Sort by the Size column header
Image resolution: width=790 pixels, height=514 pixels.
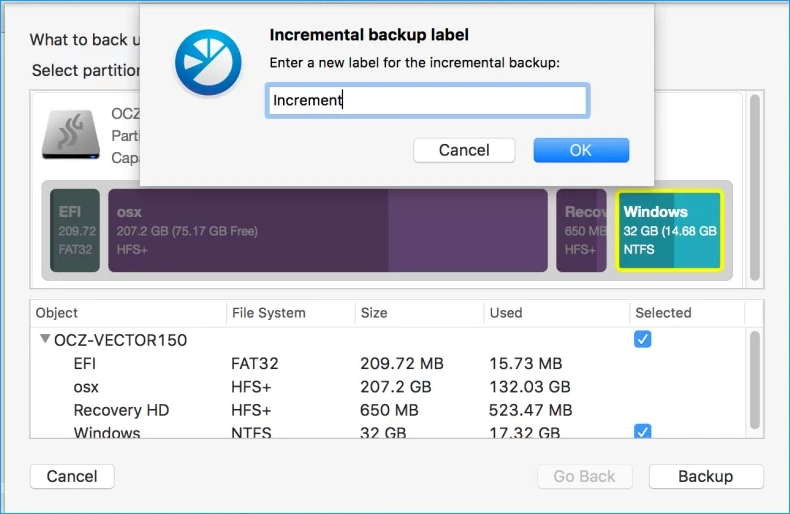coord(419,313)
